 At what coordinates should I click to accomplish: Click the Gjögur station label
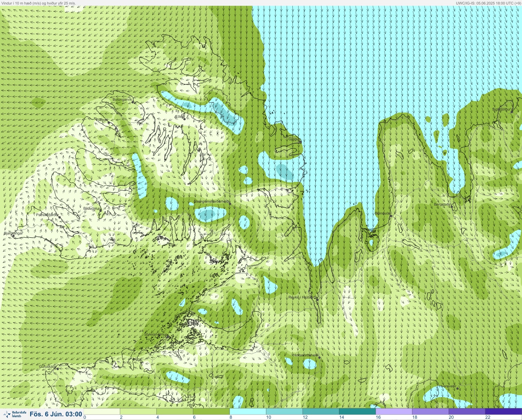[294, 139]
